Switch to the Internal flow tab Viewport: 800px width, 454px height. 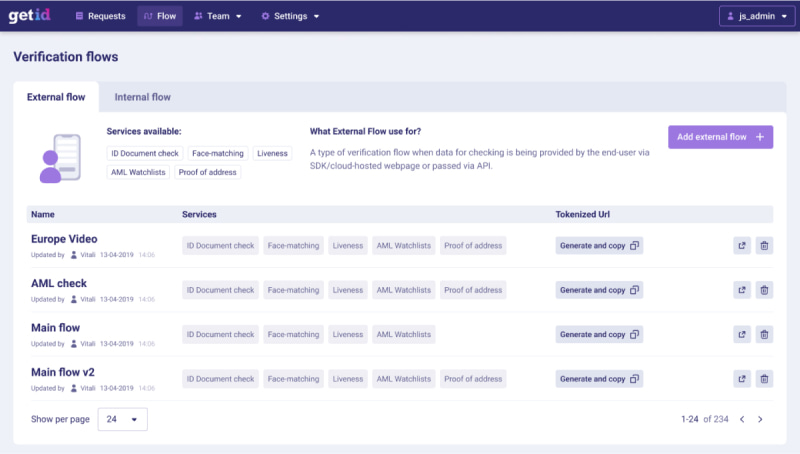142,97
